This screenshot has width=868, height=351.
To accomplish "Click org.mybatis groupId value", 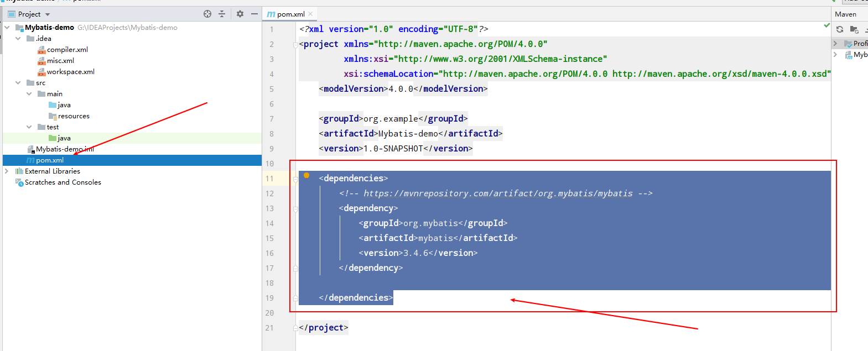I will pyautogui.click(x=430, y=223).
